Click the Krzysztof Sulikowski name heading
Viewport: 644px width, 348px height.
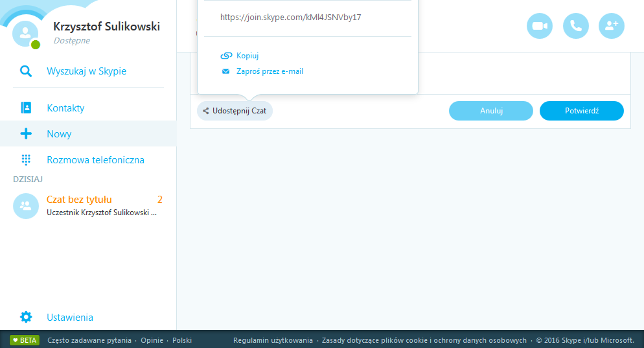(x=106, y=27)
